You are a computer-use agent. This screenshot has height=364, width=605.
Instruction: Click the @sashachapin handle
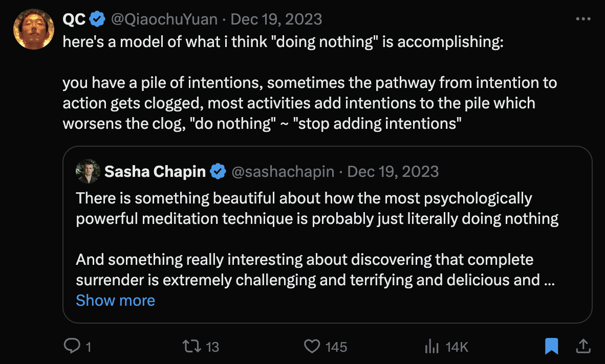[284, 172]
